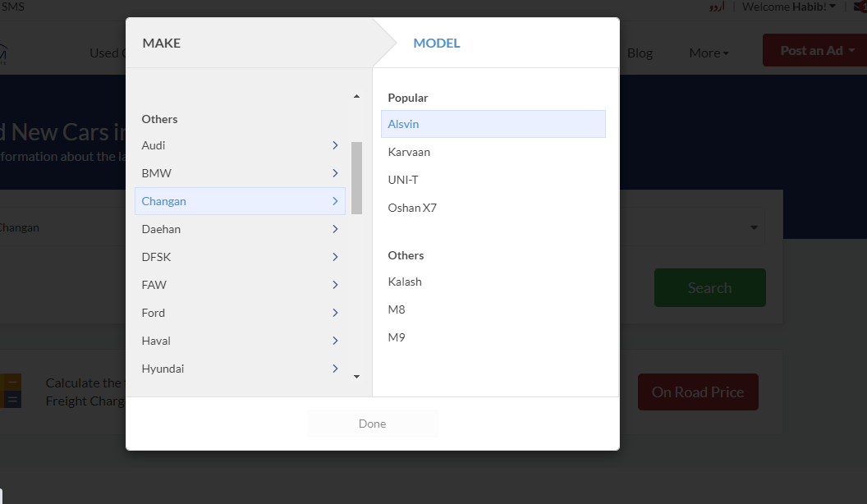Expand the Audi make chevron

[x=335, y=145]
